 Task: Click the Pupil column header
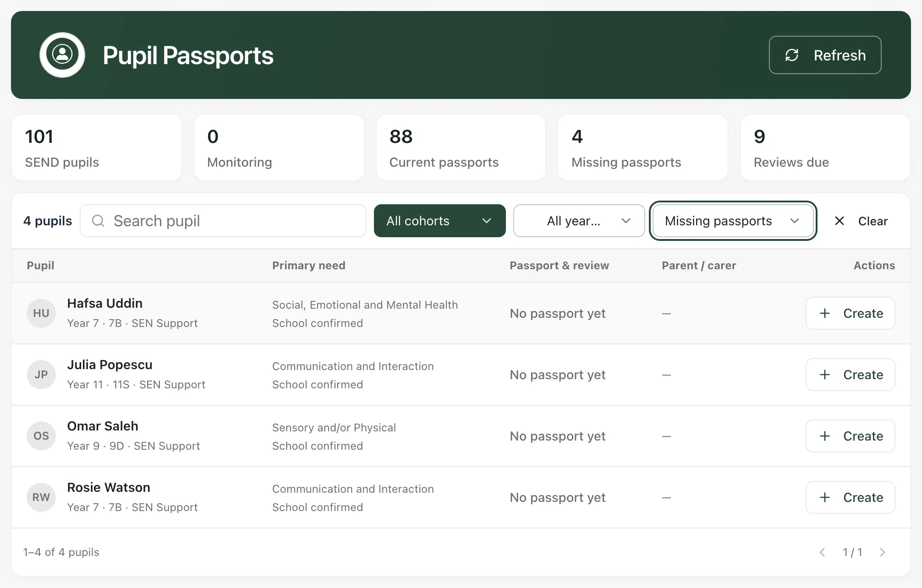point(40,266)
